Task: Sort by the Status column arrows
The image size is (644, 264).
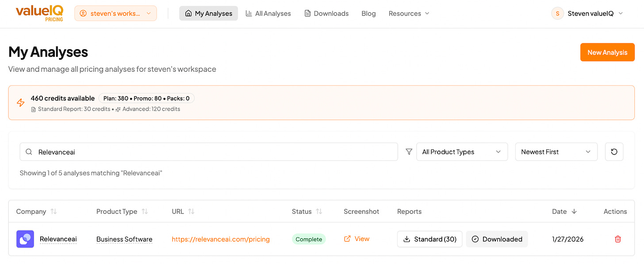Action: [319, 212]
